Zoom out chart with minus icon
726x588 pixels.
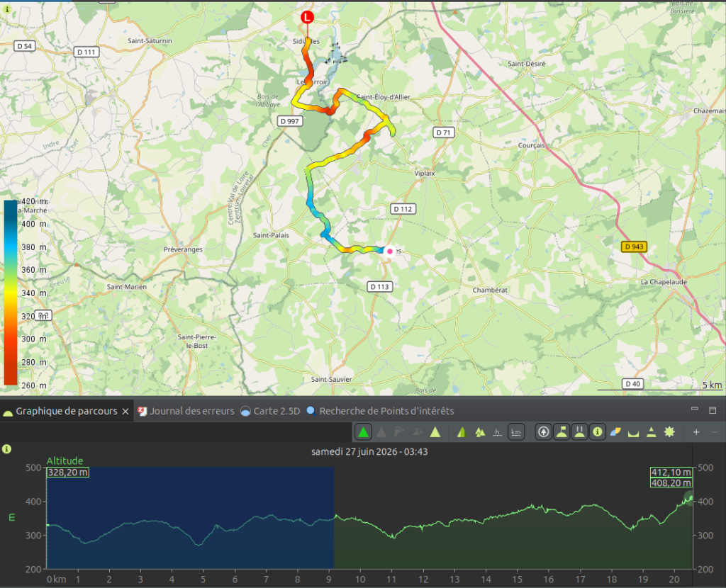click(714, 432)
